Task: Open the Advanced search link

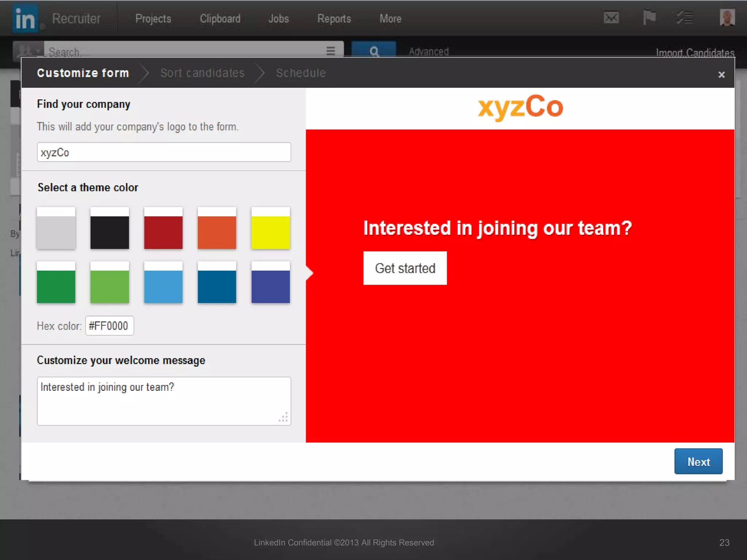Action: (429, 51)
